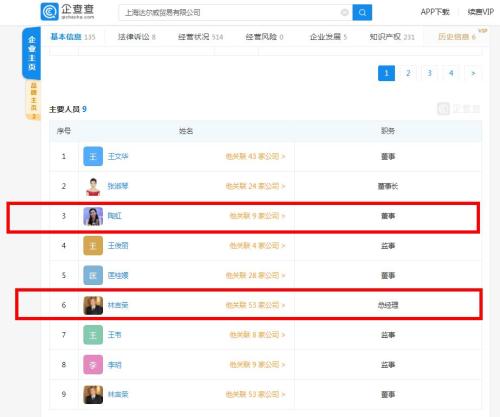Click the 主要人员 section heading
This screenshot has width=500, height=417.
(x=68, y=109)
